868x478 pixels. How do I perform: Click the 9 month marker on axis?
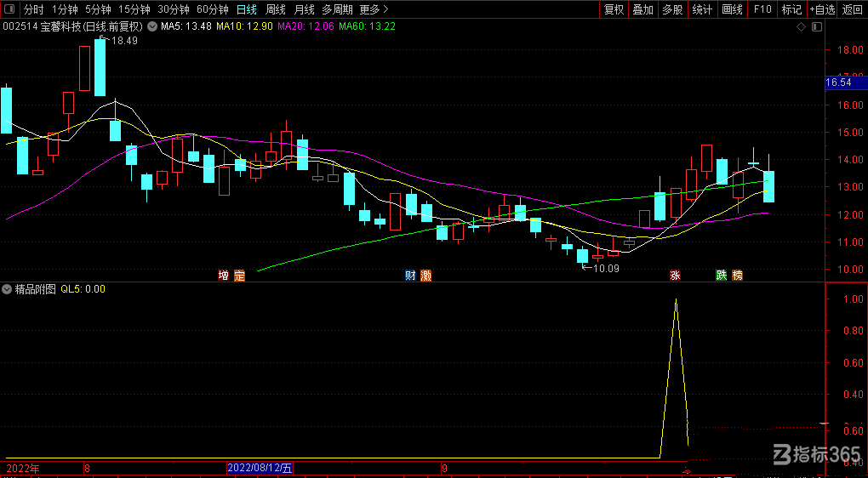pos(444,469)
